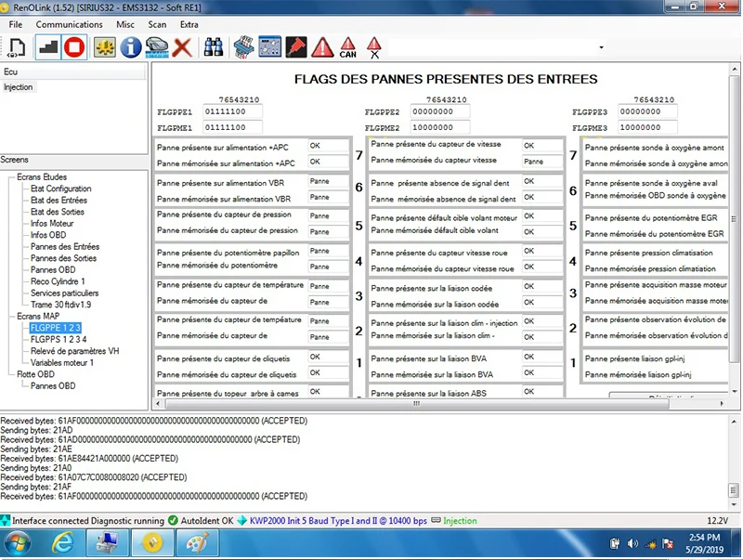Image resolution: width=743 pixels, height=560 pixels.
Task: Click the new document toolbar icon
Action: coord(17,47)
